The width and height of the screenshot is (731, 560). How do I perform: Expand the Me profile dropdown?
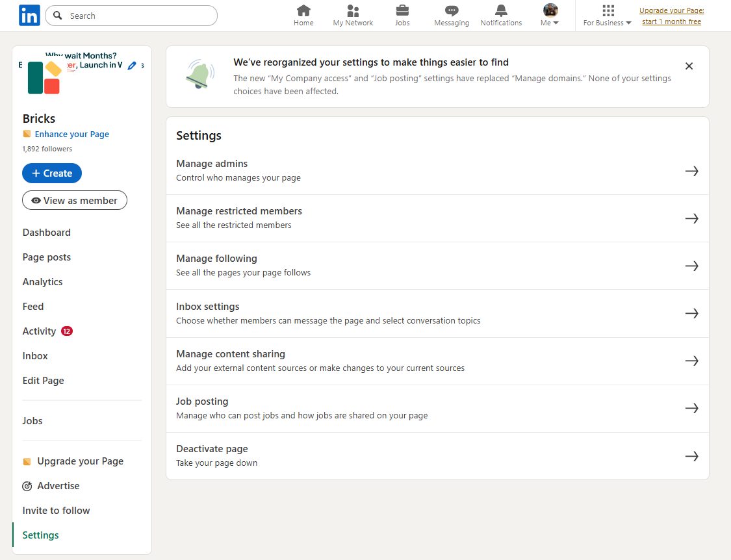pyautogui.click(x=550, y=16)
